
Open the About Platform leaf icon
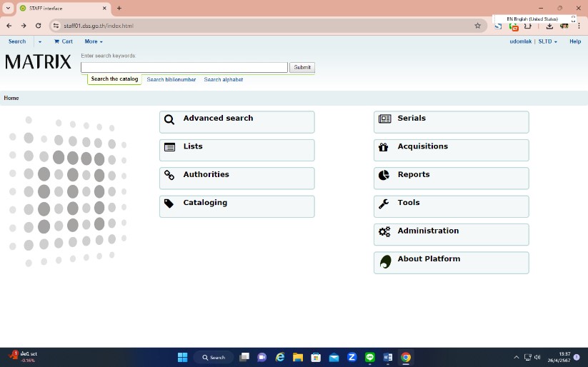(385, 261)
